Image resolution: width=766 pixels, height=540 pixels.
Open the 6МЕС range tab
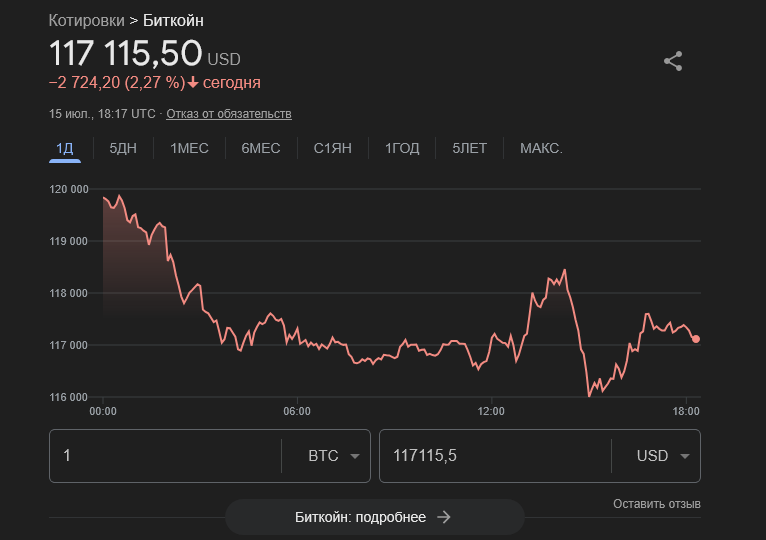261,148
